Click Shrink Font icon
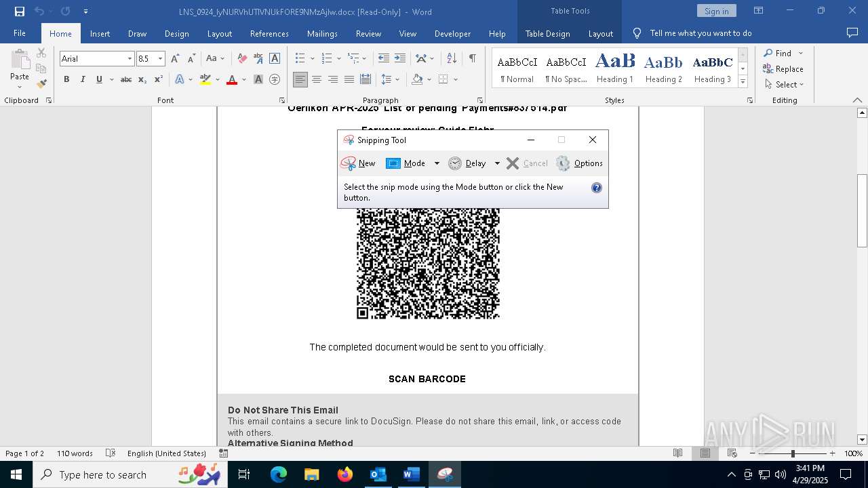The image size is (868, 488). (192, 59)
